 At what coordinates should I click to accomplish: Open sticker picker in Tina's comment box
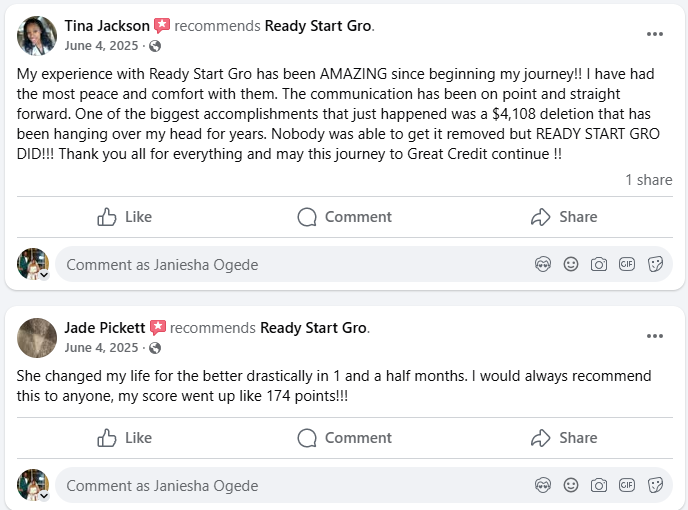[655, 264]
